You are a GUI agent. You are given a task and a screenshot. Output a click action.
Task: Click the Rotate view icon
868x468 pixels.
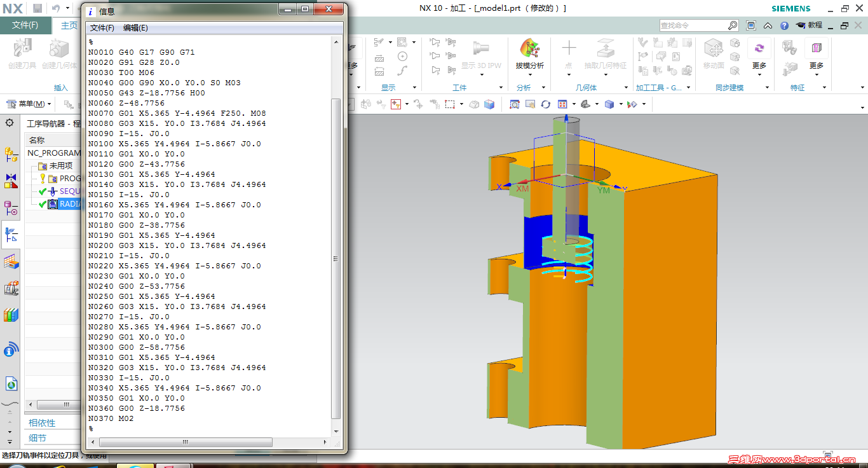545,104
